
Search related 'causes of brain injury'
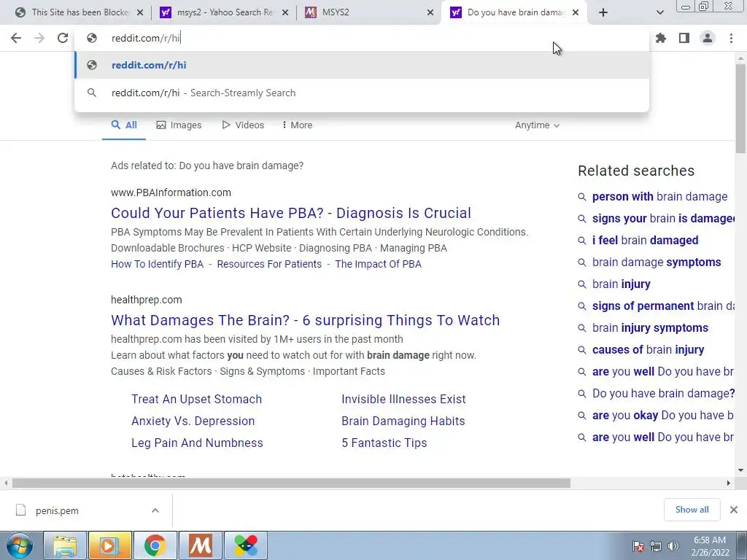[x=648, y=350]
